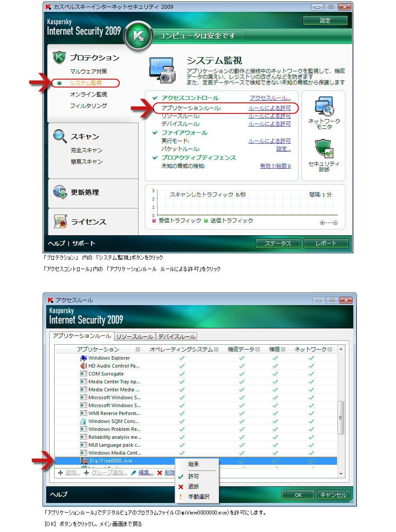Viewport: 396px width, 532px height.
Task: Click the red X Delete icon below the list
Action: [160, 473]
